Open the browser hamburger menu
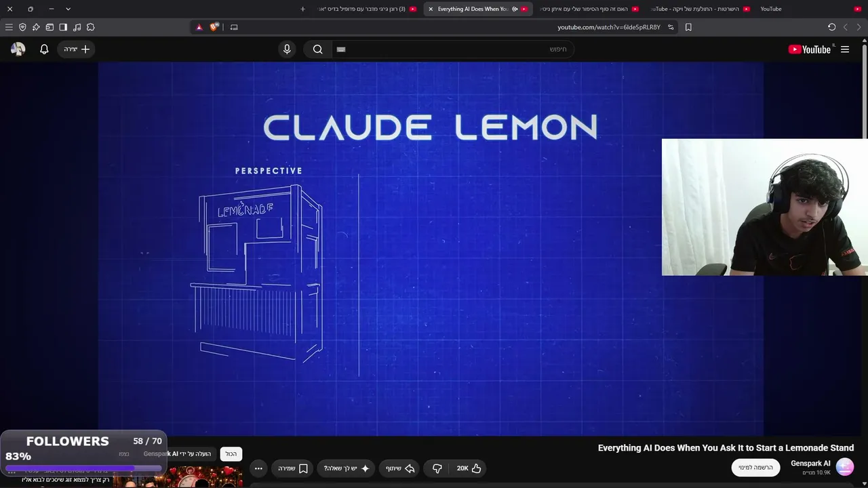 [x=9, y=27]
